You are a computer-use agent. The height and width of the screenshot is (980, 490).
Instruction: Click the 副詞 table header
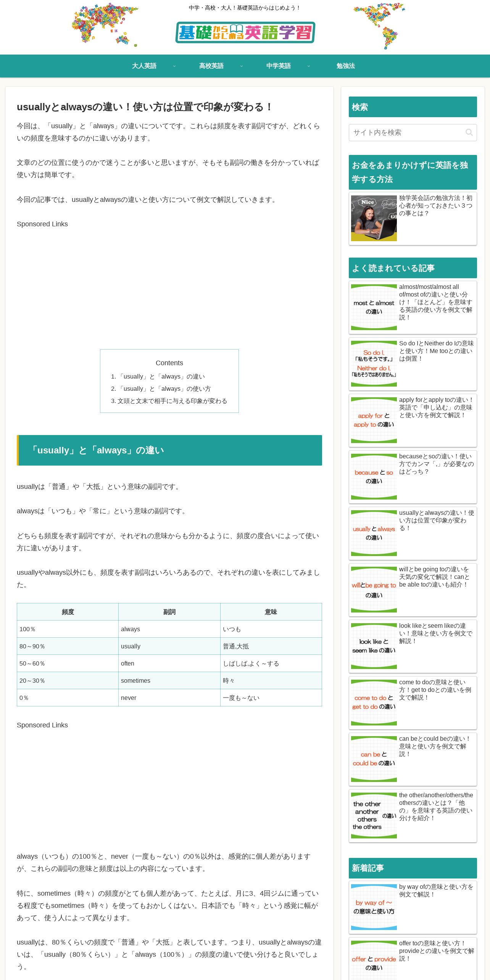point(169,612)
